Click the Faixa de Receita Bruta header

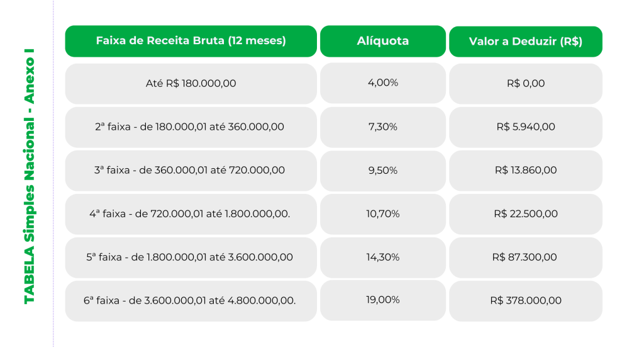191,41
